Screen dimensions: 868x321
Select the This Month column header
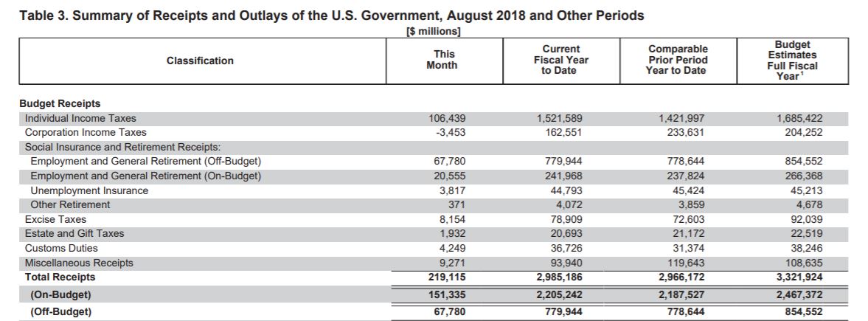pyautogui.click(x=442, y=60)
